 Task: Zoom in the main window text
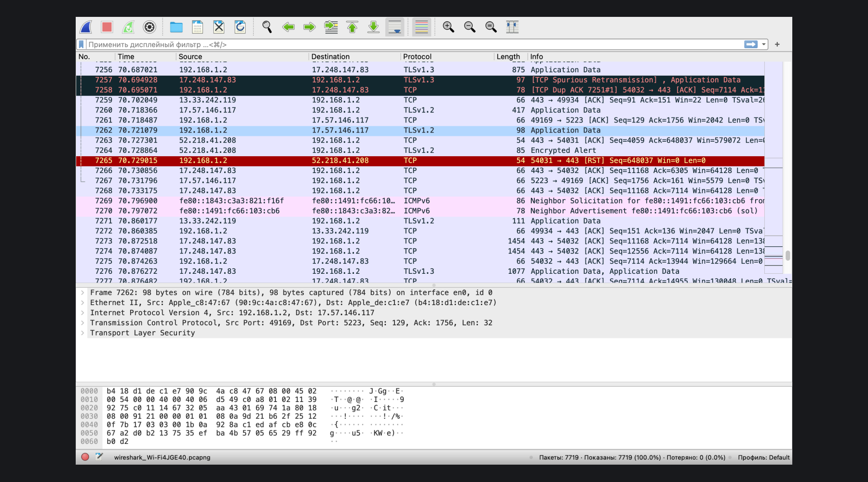(x=448, y=27)
